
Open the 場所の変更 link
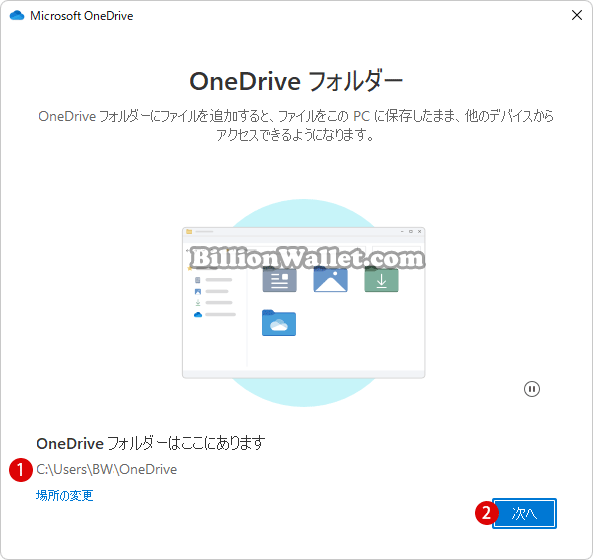coord(64,495)
